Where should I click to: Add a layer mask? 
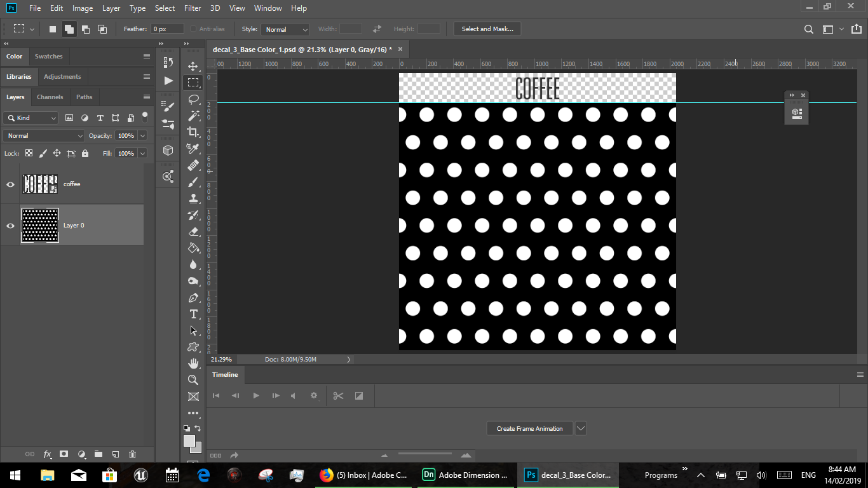(x=64, y=454)
